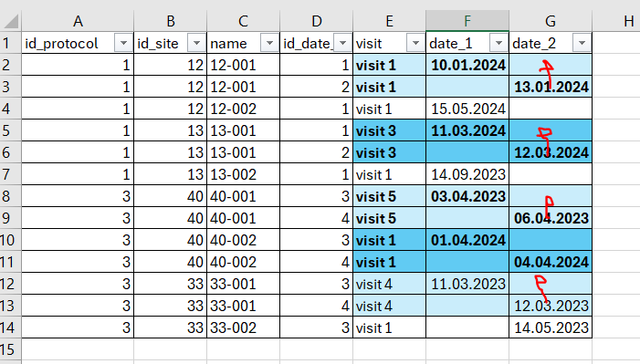Viewport: 640px width, 364px height.
Task: Click visit 4 cell in row 12
Action: coord(390,284)
